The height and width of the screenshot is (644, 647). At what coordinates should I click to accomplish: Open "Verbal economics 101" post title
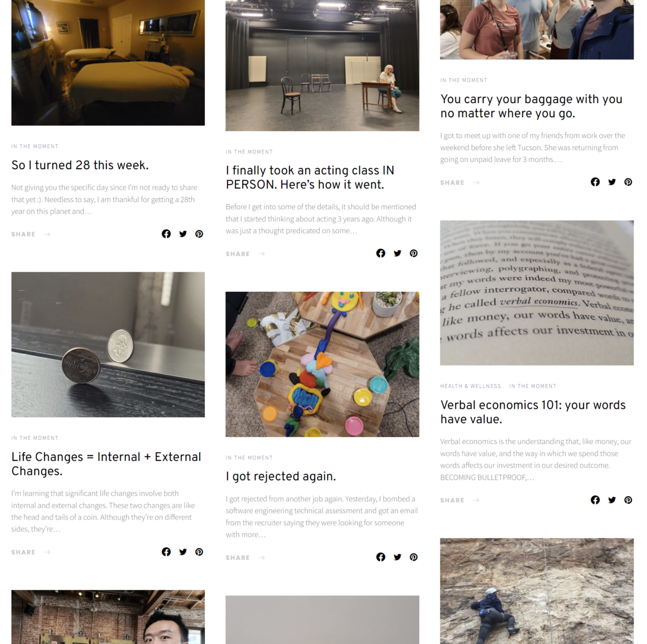533,412
